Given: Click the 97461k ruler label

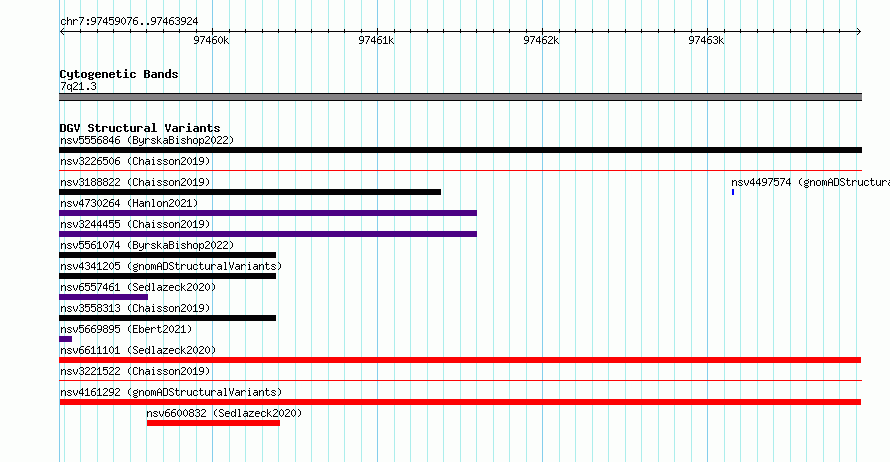Looking at the screenshot, I should [376, 40].
